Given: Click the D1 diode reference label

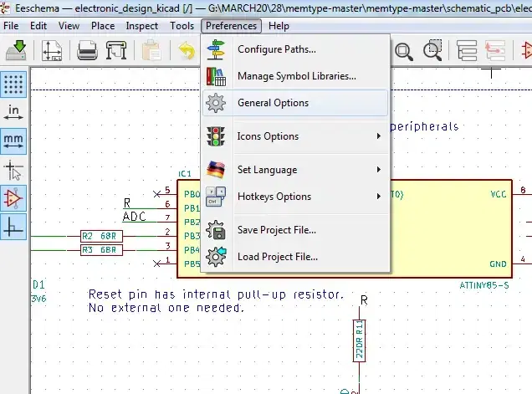Looking at the screenshot, I should [x=38, y=284].
